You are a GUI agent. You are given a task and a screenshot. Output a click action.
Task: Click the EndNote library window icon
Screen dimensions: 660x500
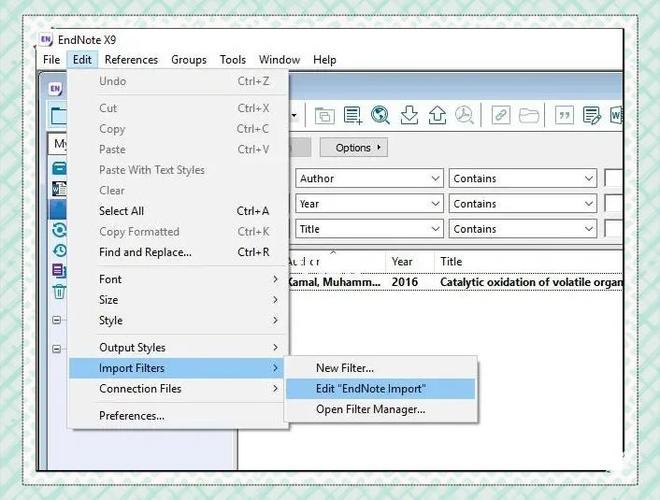coord(55,89)
